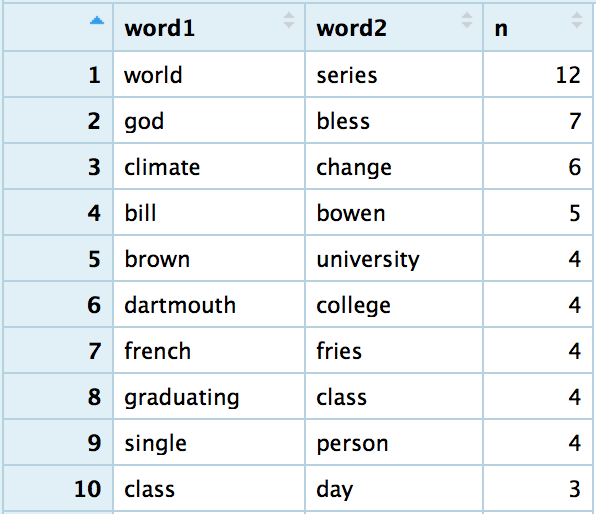Viewport: 596px width, 514px height.
Task: Click the 'graduating' cell
Action: pyautogui.click(x=209, y=397)
